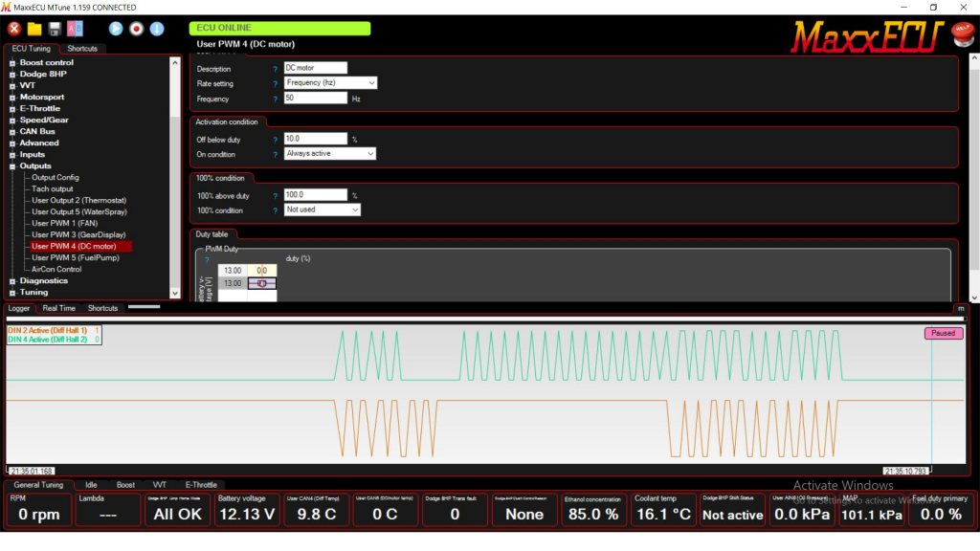The height and width of the screenshot is (551, 980).
Task: Open a tune file with the folder icon
Action: 34,29
